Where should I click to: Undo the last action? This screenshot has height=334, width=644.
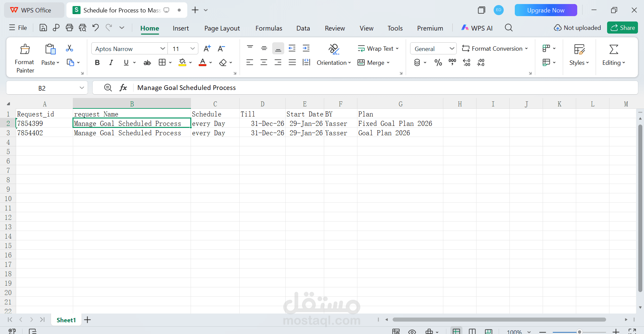pos(96,28)
